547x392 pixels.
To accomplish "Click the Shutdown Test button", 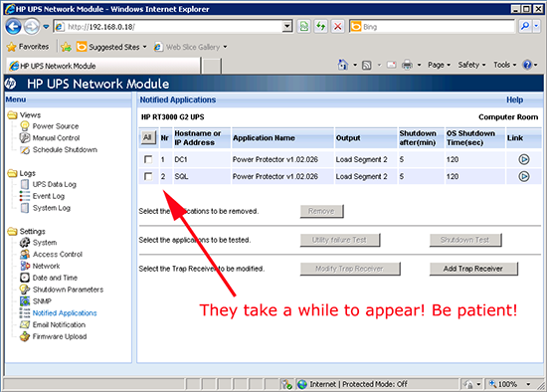I will pyautogui.click(x=465, y=240).
